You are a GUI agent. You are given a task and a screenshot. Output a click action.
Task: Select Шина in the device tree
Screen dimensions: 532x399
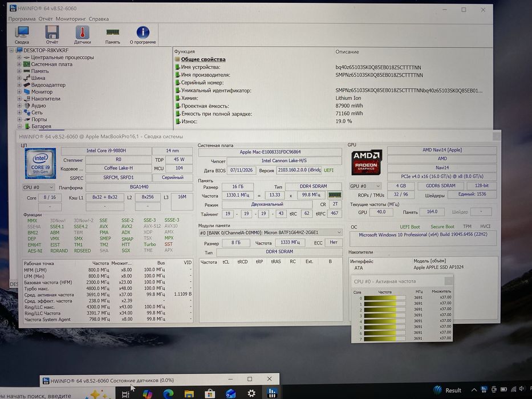38,78
